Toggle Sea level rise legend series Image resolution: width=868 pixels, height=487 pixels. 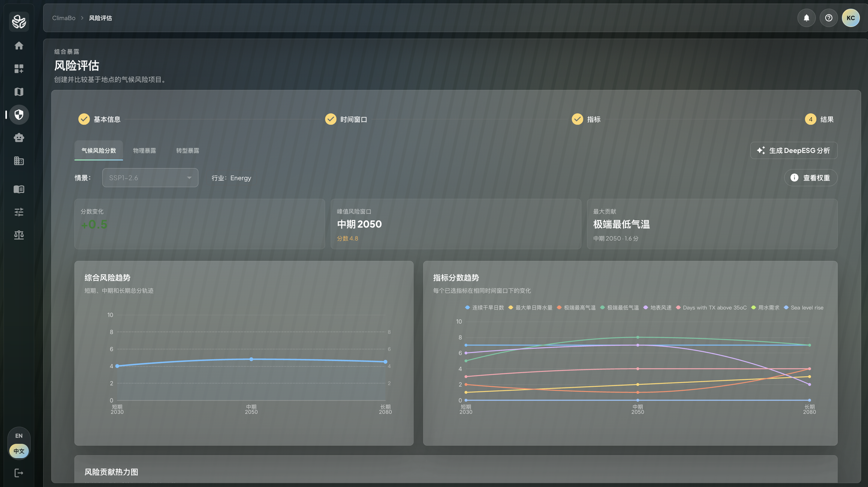click(804, 308)
